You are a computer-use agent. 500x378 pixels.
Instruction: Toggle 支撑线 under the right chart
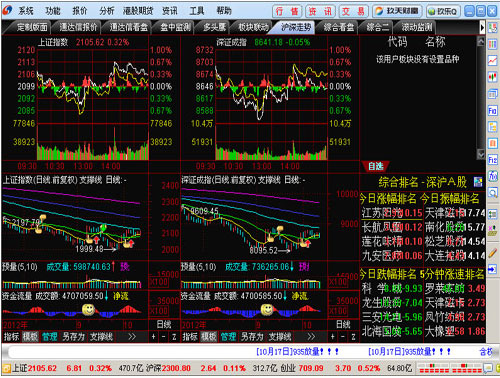[279, 337]
